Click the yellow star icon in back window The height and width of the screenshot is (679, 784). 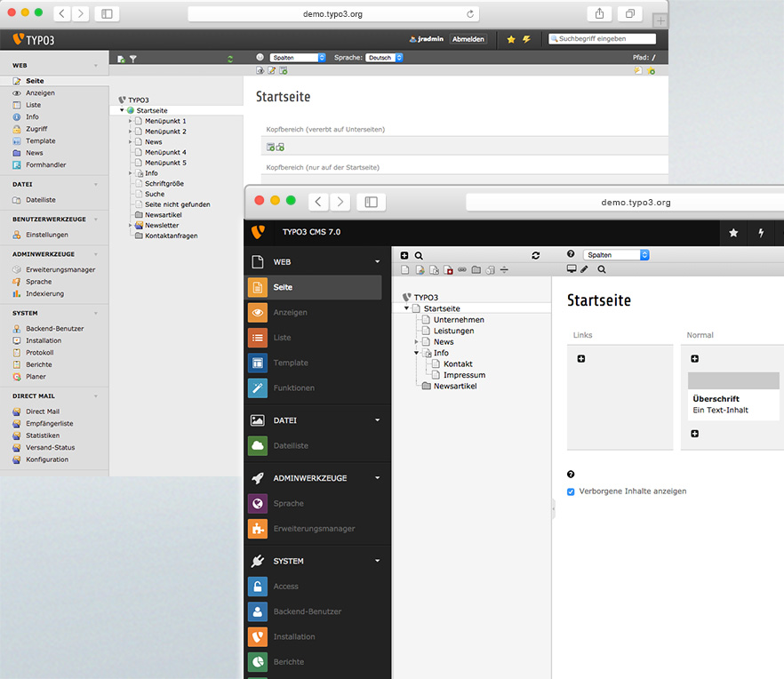pyautogui.click(x=511, y=39)
